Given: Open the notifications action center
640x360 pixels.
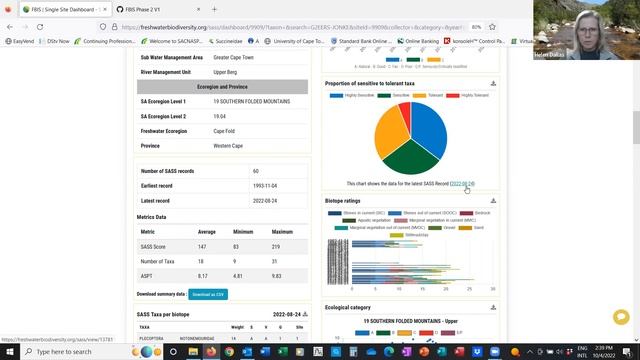Looking at the screenshot, I should 627,351.
